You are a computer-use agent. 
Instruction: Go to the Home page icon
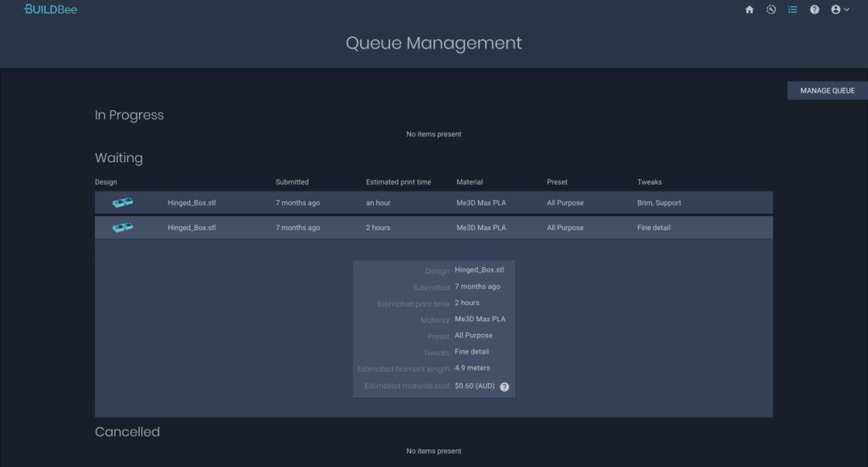(x=749, y=10)
